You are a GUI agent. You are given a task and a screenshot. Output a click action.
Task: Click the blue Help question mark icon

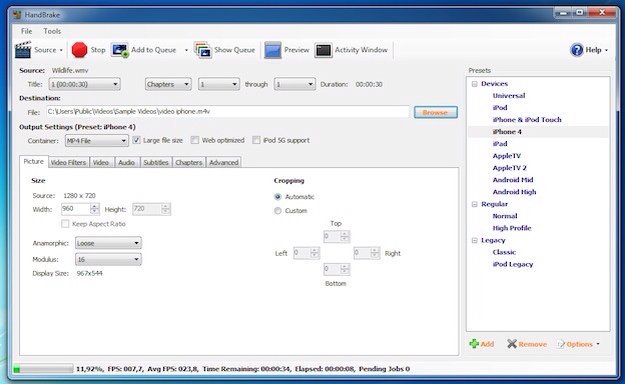coord(576,50)
